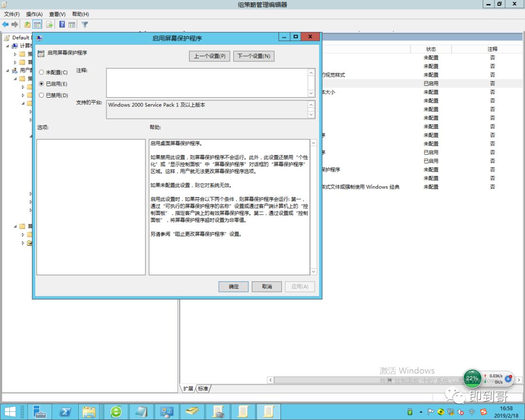The image size is (525, 420).
Task: Click the 22% green memory circle widget
Action: 472,379
